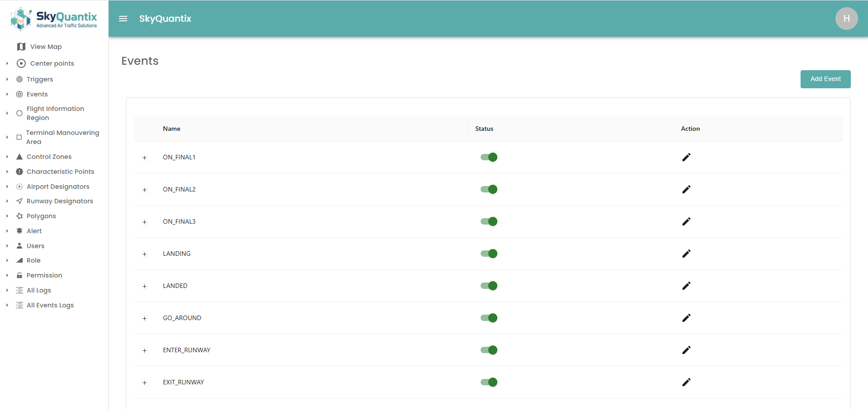Edit the LANDING event with pencil icon

coord(686,254)
